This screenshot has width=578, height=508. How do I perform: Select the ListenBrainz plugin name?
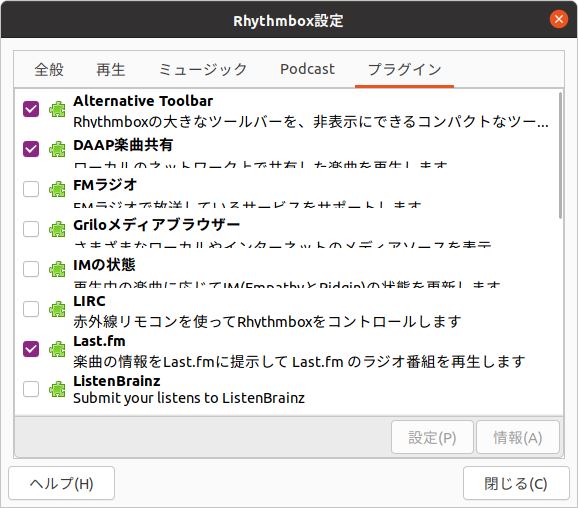(x=117, y=381)
